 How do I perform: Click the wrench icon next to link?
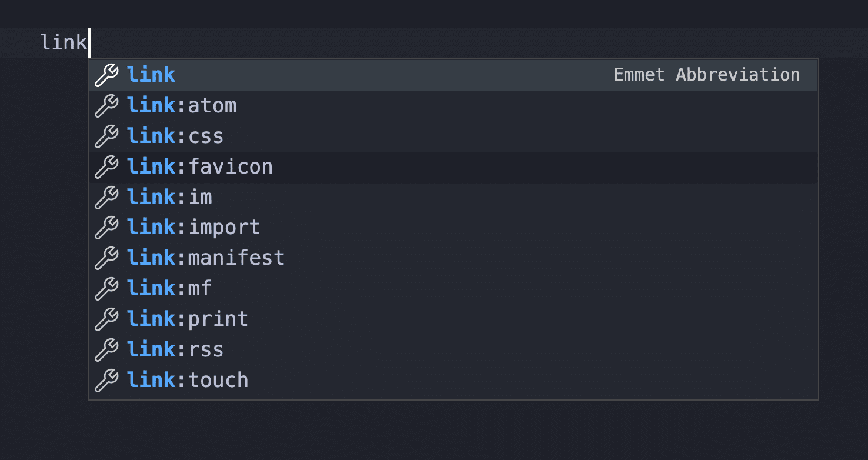pyautogui.click(x=106, y=75)
